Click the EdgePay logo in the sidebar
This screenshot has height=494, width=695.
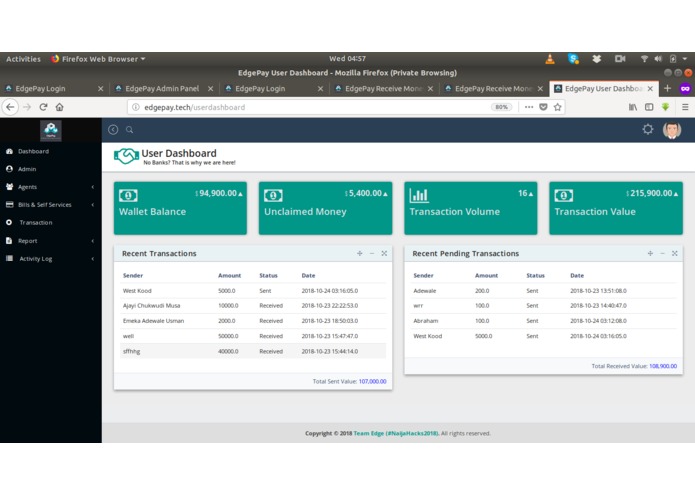[51, 130]
